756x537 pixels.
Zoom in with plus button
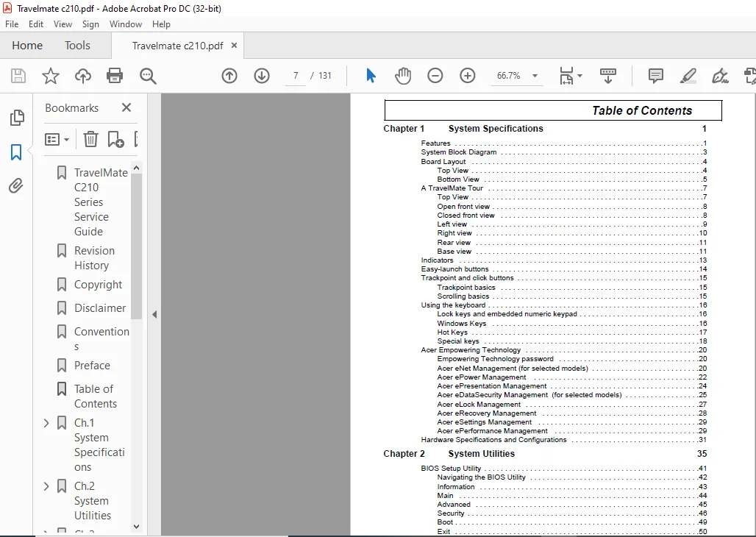tap(467, 76)
